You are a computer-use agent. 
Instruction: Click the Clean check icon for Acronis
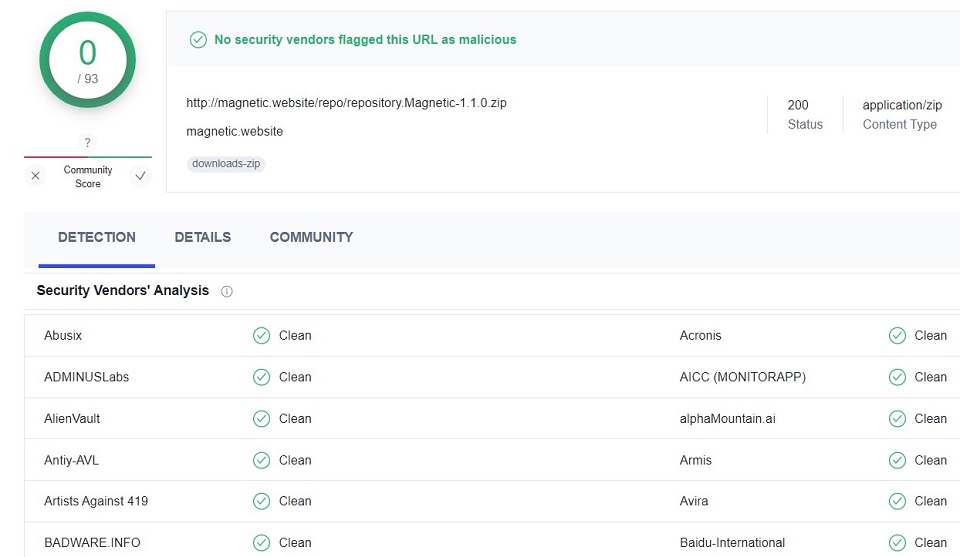(898, 335)
